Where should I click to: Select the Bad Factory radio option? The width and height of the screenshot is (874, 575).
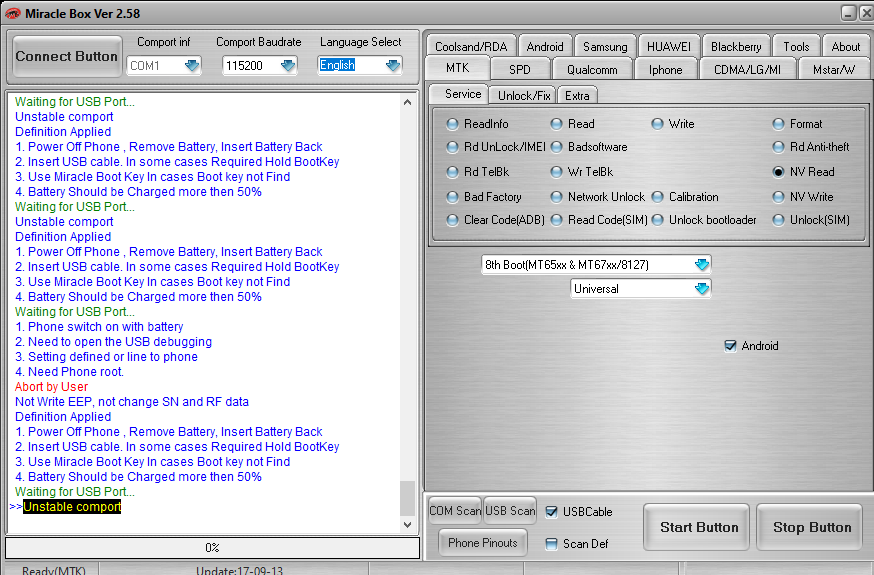click(453, 197)
